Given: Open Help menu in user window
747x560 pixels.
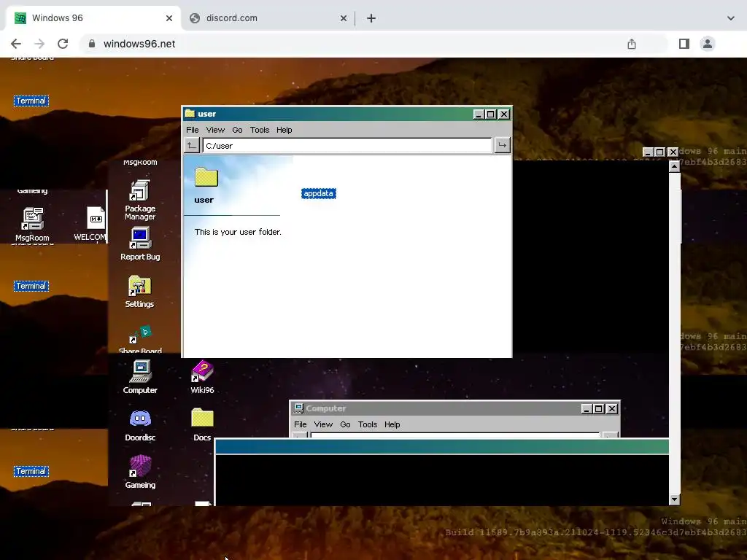Looking at the screenshot, I should coord(284,130).
